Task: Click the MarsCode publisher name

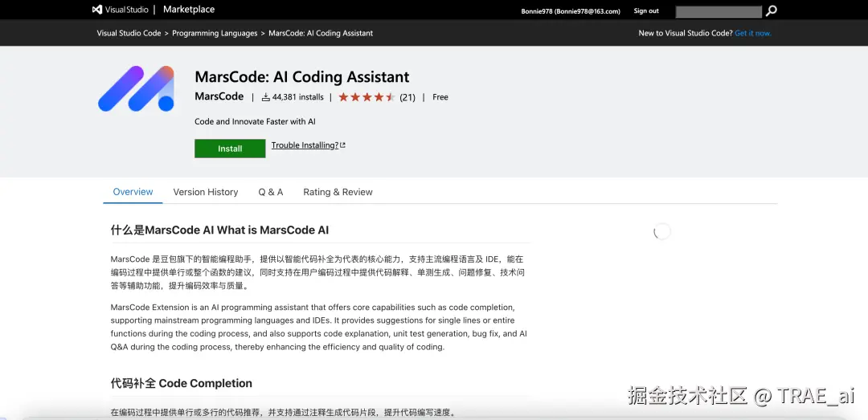Action: coord(219,96)
